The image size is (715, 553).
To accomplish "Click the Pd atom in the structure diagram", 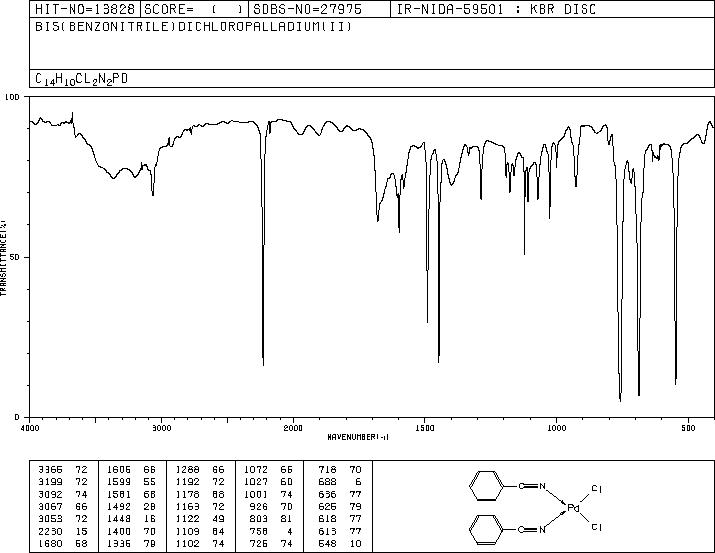I will (573, 507).
